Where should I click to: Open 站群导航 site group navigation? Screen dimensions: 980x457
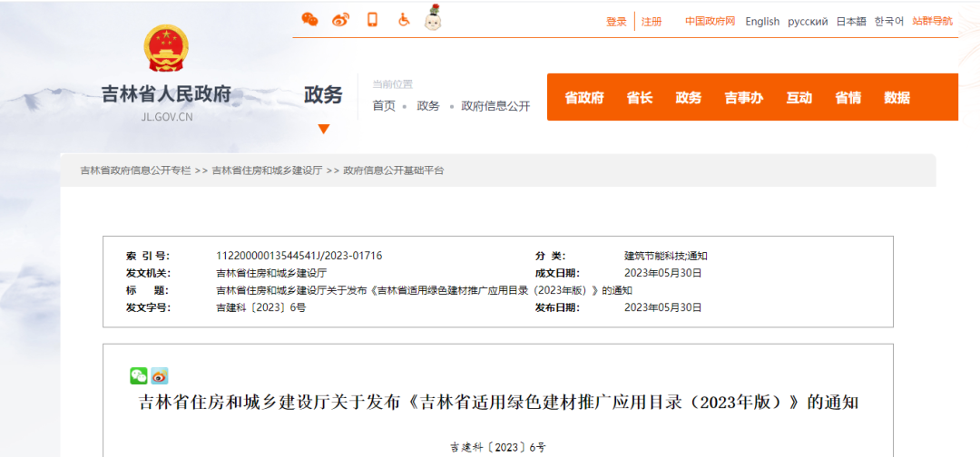coord(933,21)
